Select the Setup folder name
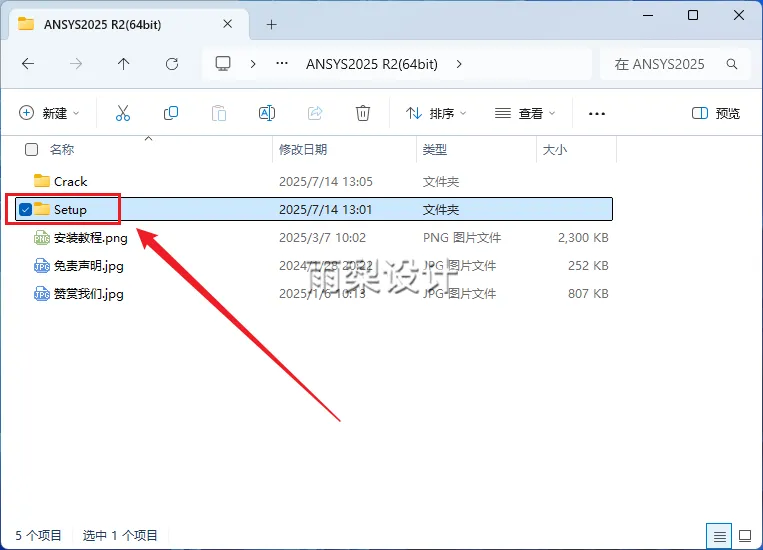763x550 pixels. pyautogui.click(x=70, y=210)
